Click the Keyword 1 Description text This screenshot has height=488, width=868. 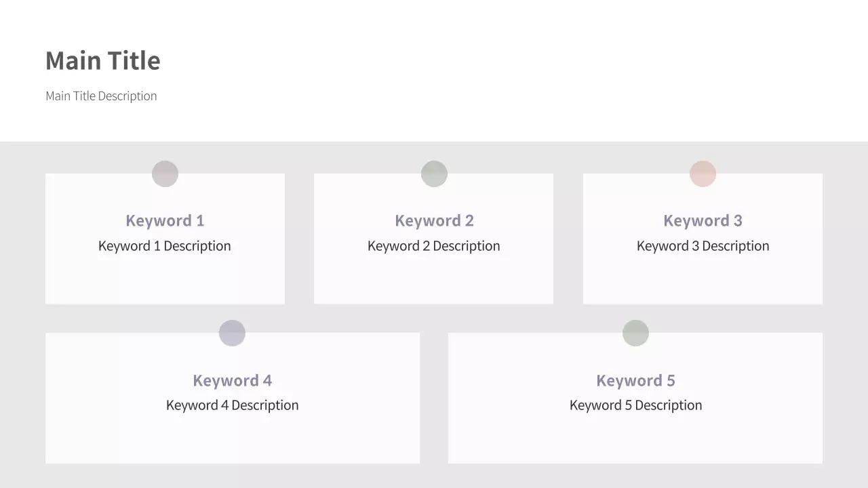coord(165,246)
